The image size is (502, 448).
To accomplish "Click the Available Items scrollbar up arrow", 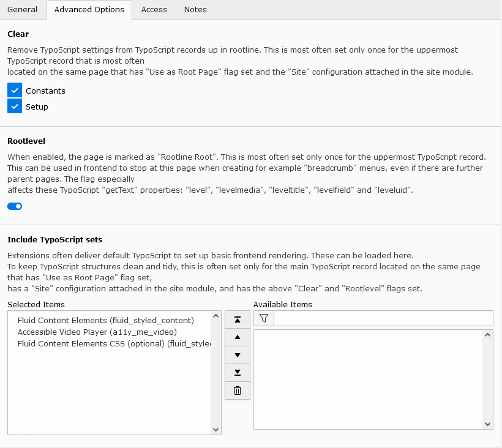I will [x=488, y=334].
